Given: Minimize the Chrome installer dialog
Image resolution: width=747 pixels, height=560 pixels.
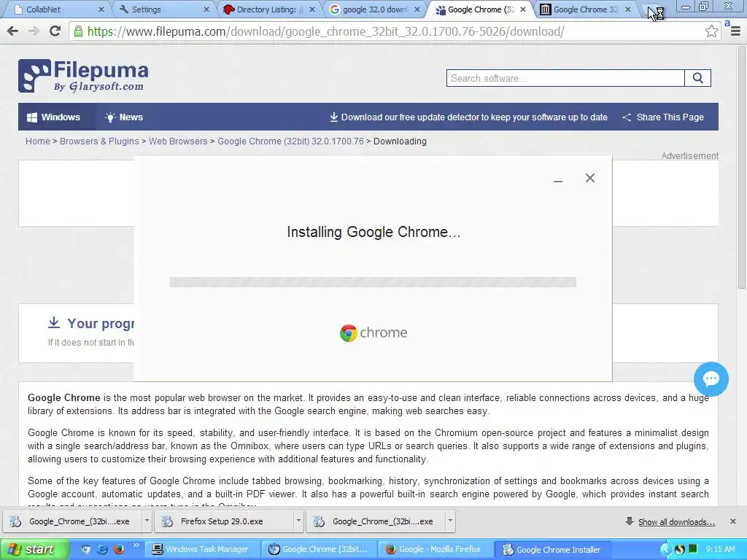Looking at the screenshot, I should [x=558, y=180].
